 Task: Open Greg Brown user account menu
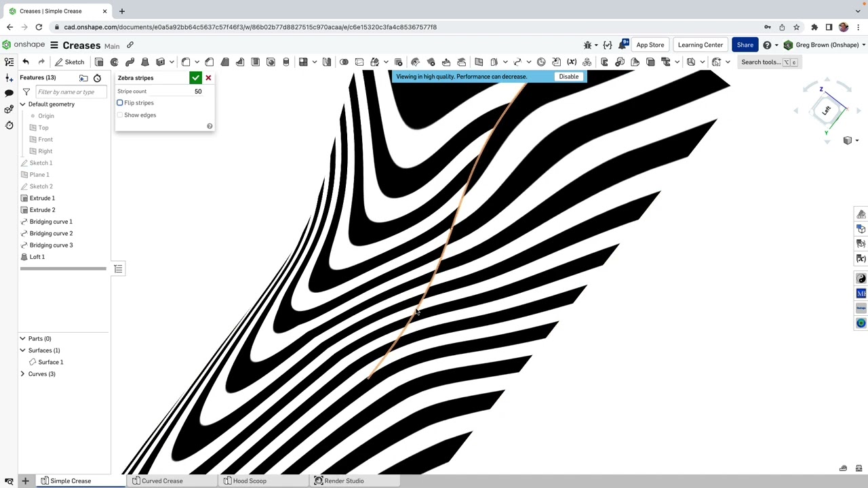tap(825, 45)
